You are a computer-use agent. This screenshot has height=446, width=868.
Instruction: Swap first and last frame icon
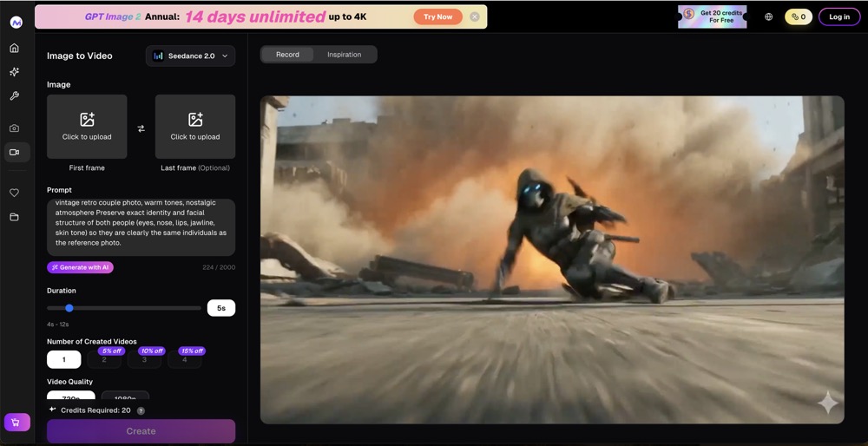click(x=141, y=128)
